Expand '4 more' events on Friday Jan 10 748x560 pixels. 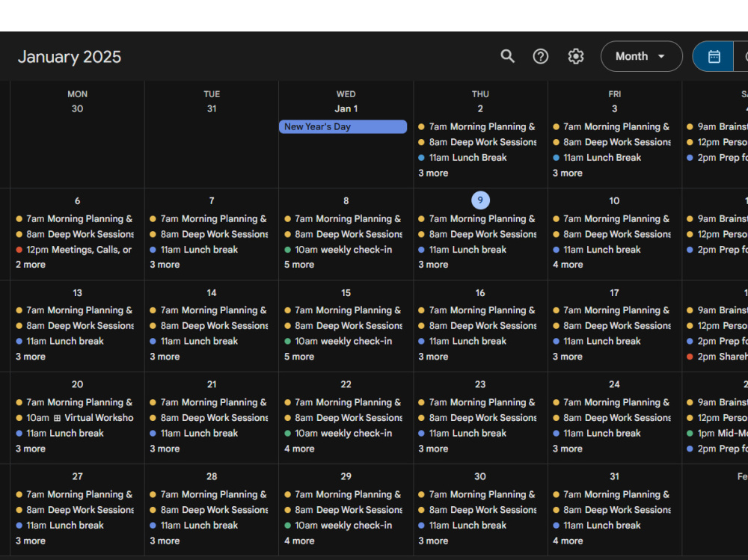568,265
